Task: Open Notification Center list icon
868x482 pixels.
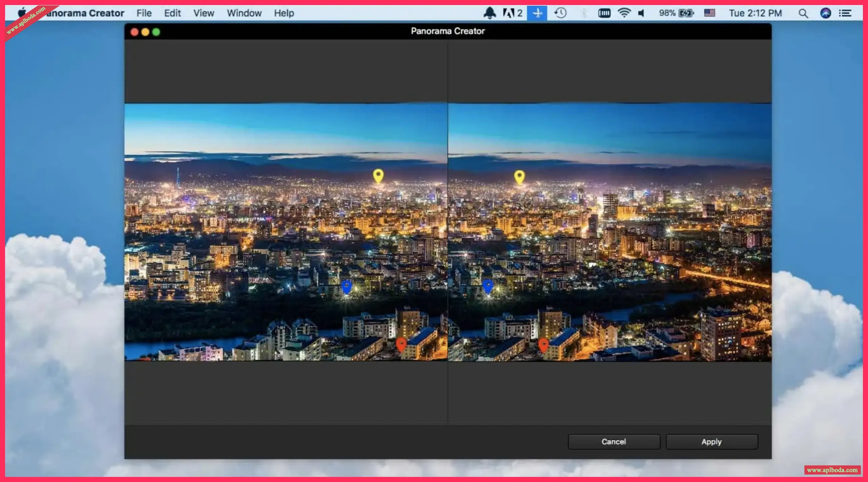Action: [845, 13]
